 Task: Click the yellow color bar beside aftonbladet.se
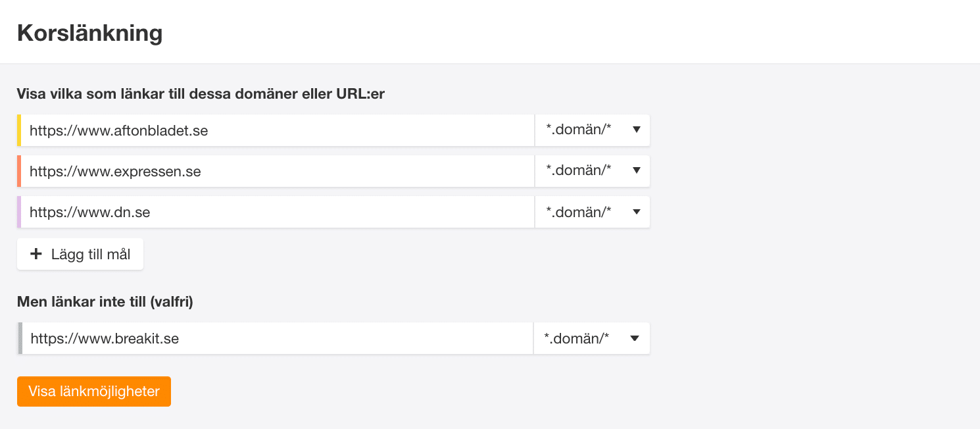click(x=19, y=130)
